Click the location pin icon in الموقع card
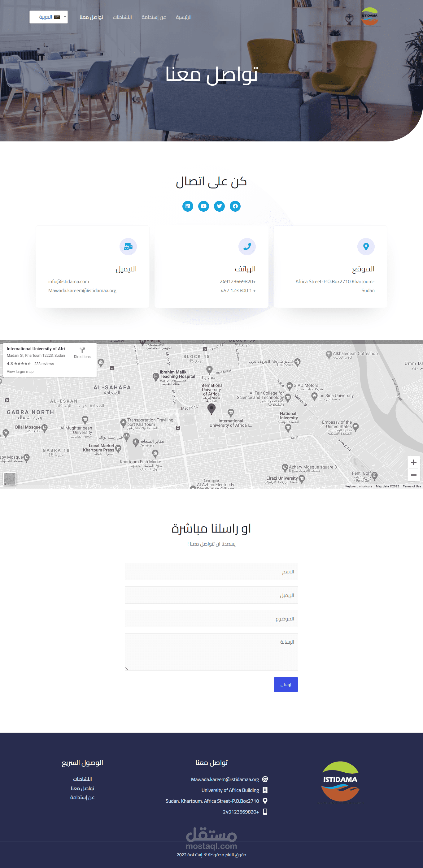423x868 pixels. (366, 247)
